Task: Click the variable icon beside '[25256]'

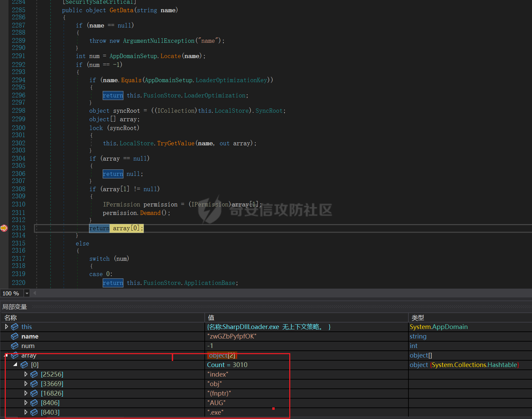Action: (34, 374)
